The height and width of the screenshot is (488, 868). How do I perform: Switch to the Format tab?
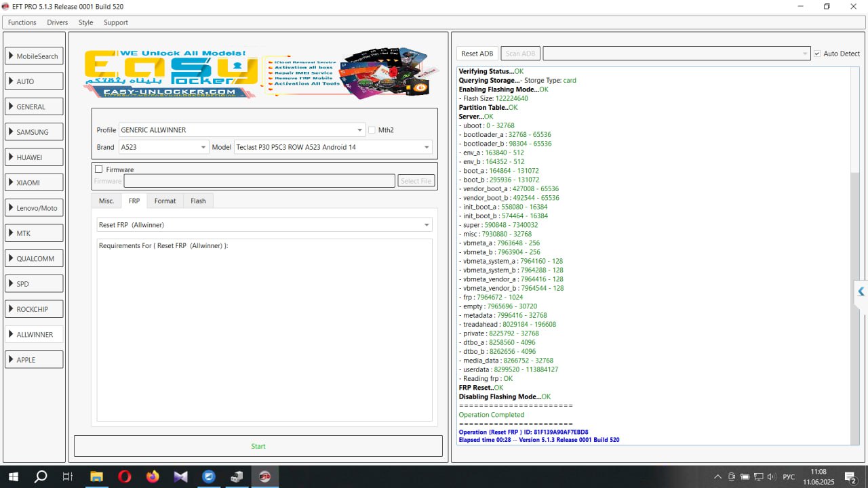pos(165,201)
